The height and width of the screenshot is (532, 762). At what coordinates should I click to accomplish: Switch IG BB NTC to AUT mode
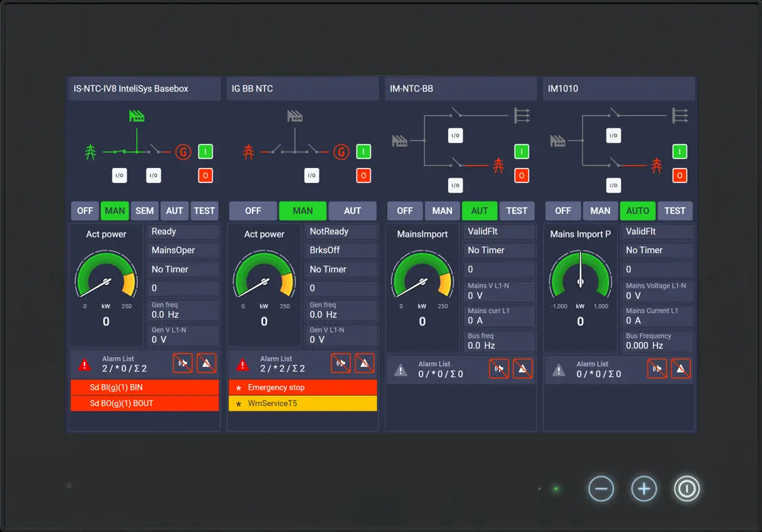352,211
